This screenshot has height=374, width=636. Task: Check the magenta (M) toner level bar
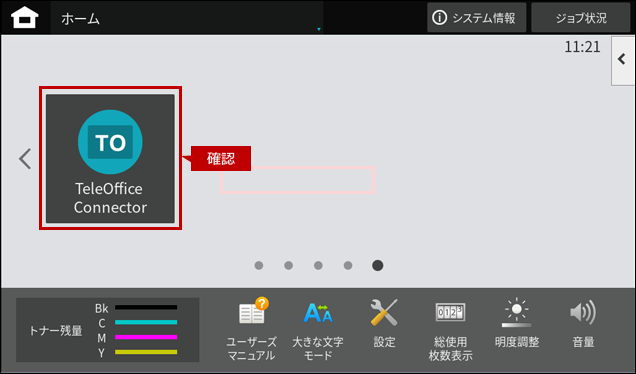pos(146,337)
